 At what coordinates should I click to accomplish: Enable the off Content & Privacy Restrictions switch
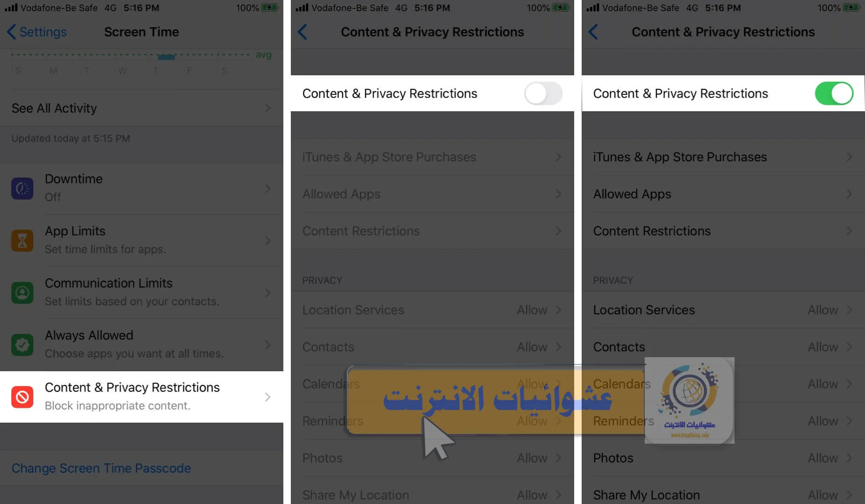[543, 94]
